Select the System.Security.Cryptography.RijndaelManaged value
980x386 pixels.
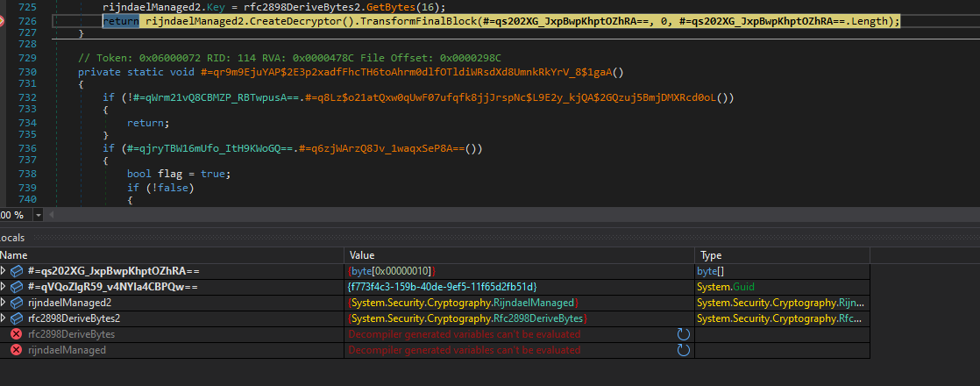click(463, 303)
